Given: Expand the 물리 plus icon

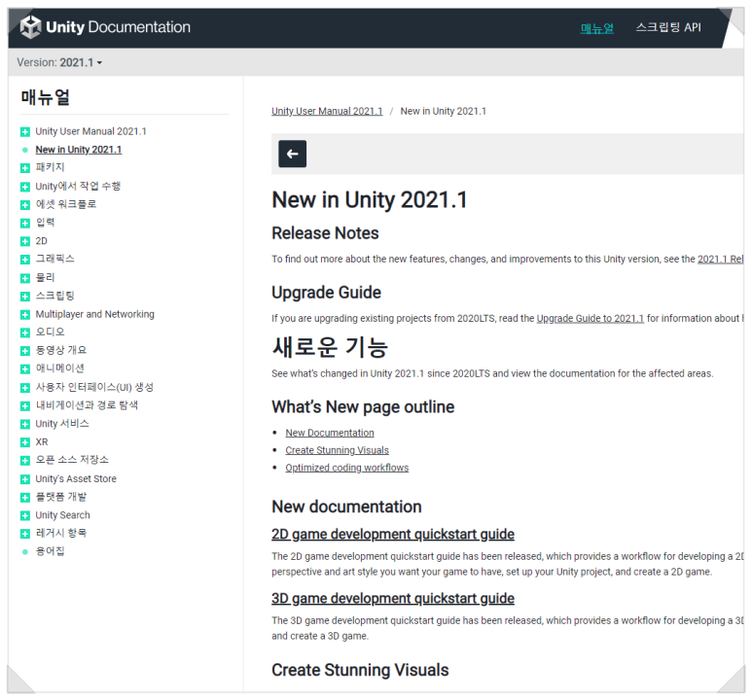Looking at the screenshot, I should (25, 278).
